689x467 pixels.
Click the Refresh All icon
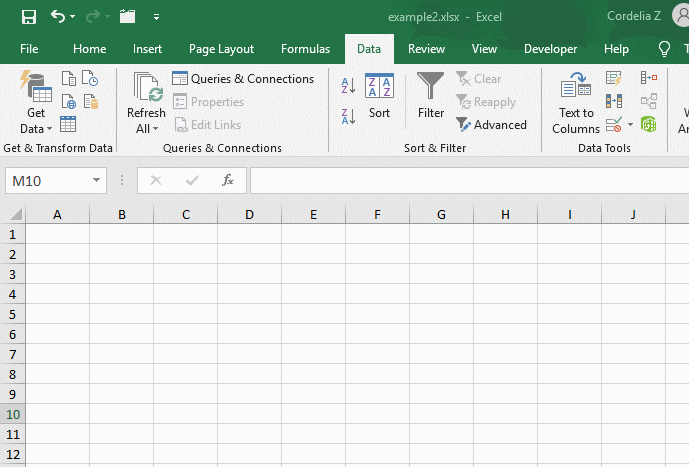(148, 87)
